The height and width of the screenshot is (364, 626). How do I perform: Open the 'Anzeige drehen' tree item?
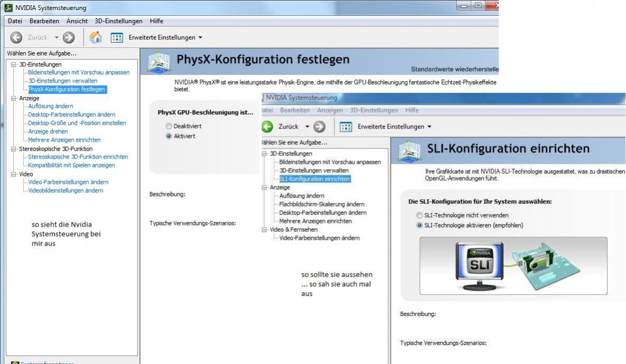(x=48, y=132)
